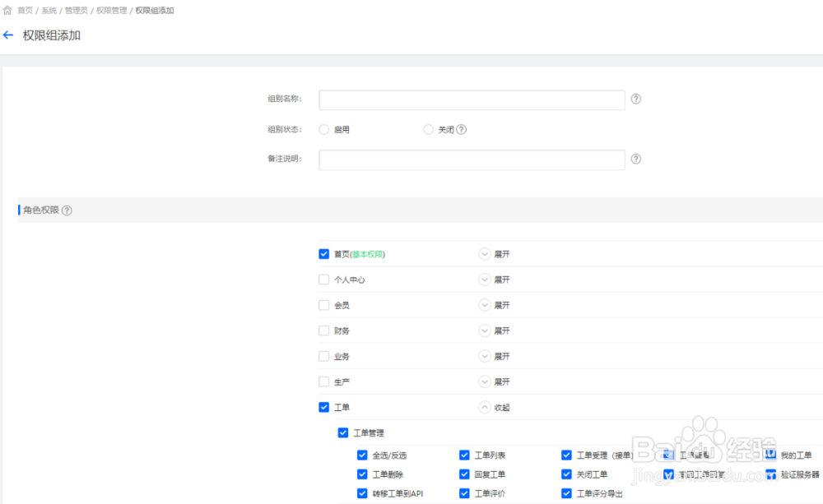This screenshot has height=504, width=823.
Task: Click the help icon next to 角色权限 header
Action: 66,210
